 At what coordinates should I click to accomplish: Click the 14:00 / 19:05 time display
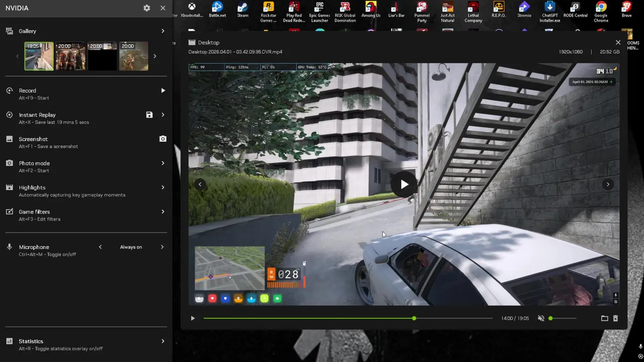515,318
